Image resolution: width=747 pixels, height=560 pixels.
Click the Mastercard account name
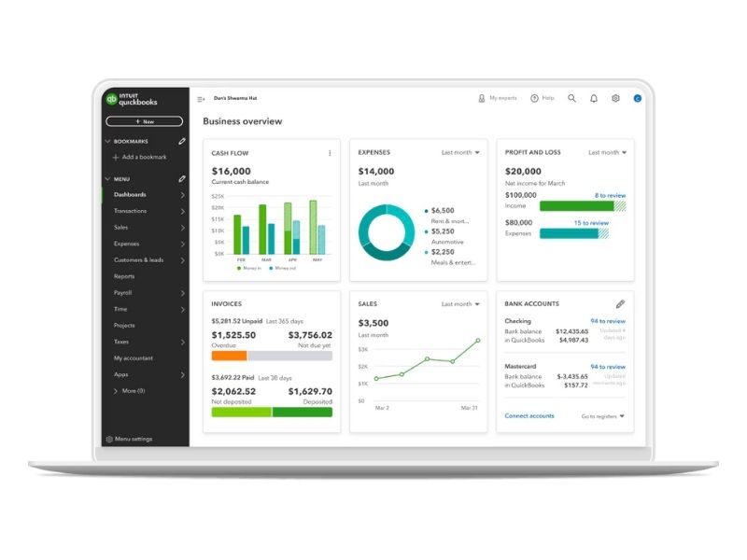(x=520, y=366)
